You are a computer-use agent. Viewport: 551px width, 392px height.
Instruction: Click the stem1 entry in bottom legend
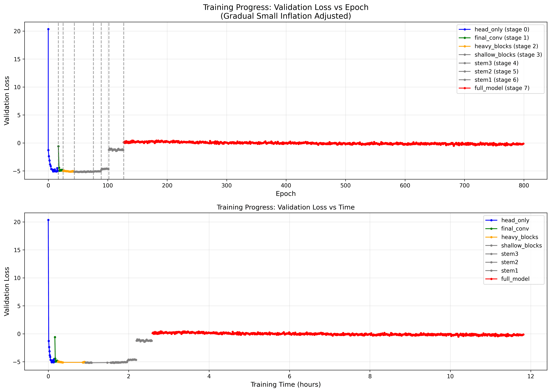pyautogui.click(x=509, y=271)
